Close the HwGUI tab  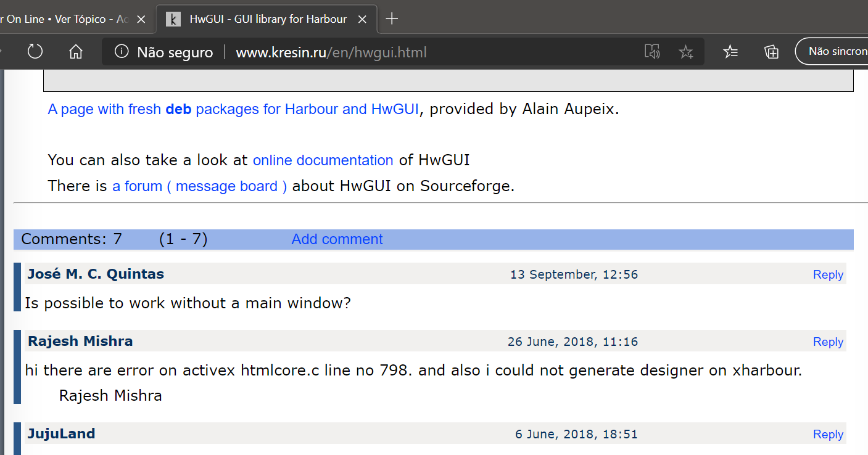click(x=363, y=19)
